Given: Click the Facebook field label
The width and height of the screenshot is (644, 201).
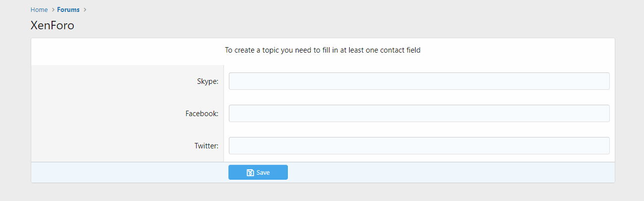Looking at the screenshot, I should click(x=202, y=114).
